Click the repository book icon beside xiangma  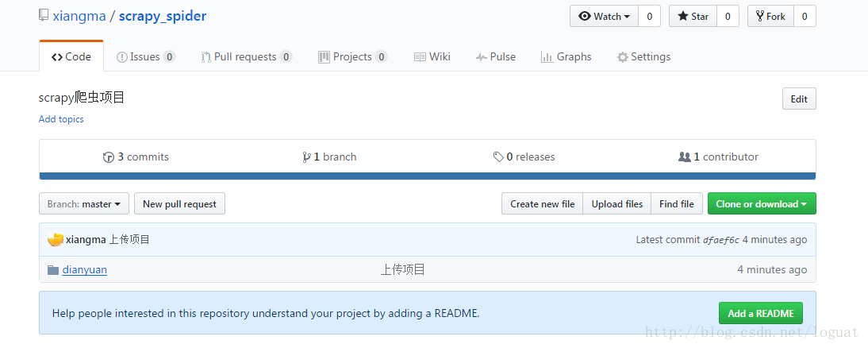coord(44,16)
